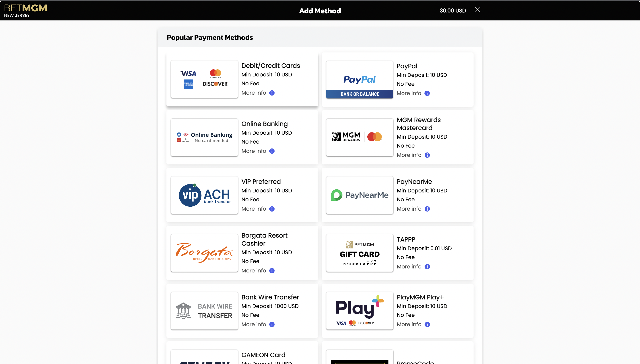Viewport: 640px width, 364px height.
Task: Close the Add Method dialog
Action: click(x=477, y=10)
